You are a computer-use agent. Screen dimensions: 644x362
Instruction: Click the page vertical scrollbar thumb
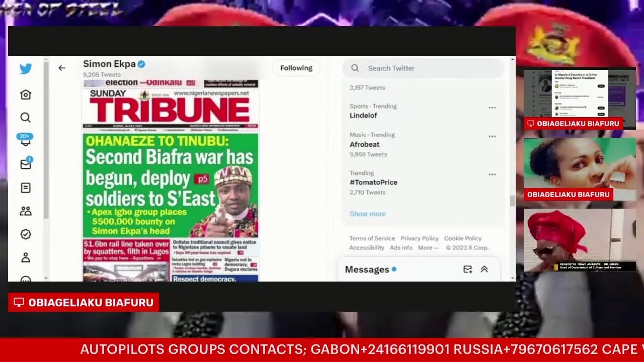point(512,201)
